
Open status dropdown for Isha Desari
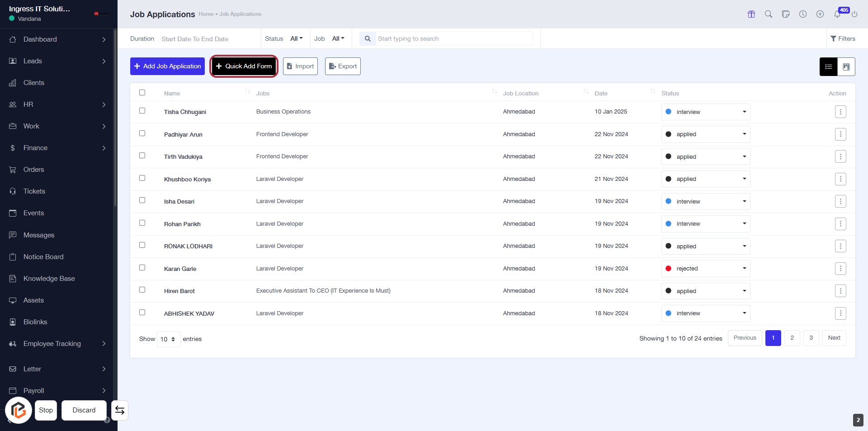[x=705, y=201]
